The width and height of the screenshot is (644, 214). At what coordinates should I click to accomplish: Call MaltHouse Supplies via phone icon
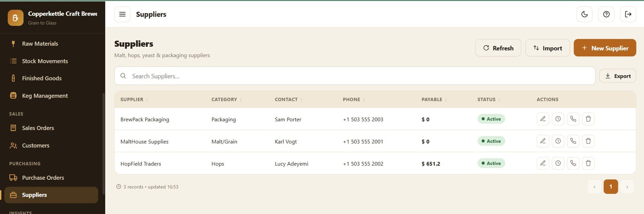tap(573, 141)
